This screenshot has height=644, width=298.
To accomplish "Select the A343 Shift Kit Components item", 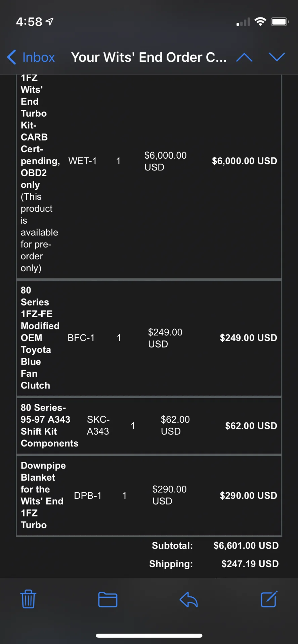I will pos(49,425).
